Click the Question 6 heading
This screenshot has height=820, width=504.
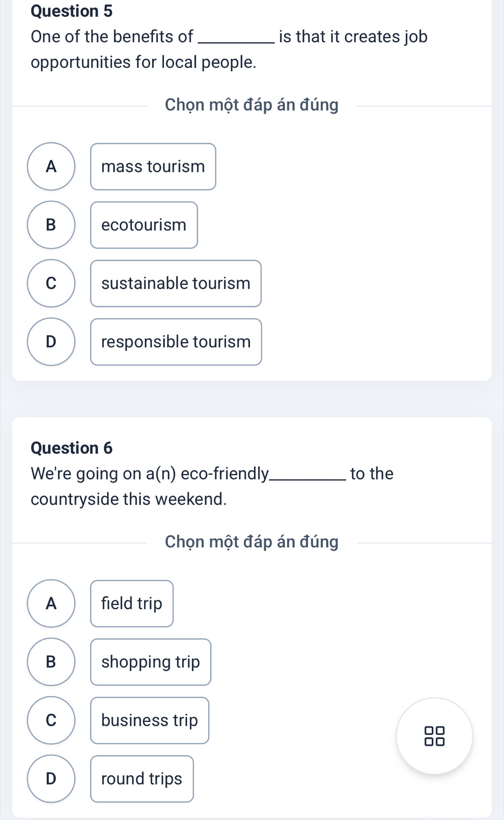click(x=72, y=448)
